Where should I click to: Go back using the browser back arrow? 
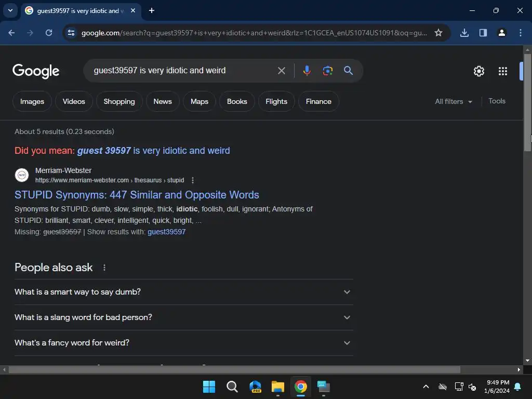[x=11, y=33]
